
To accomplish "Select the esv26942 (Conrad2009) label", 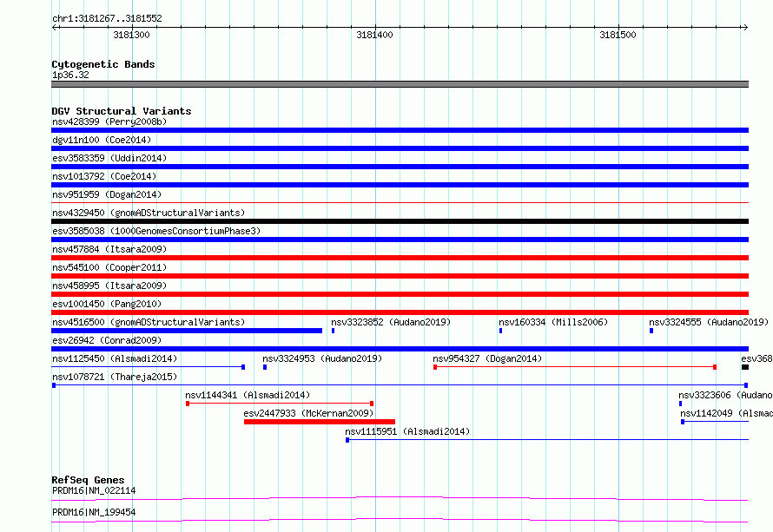I will 107,340.
